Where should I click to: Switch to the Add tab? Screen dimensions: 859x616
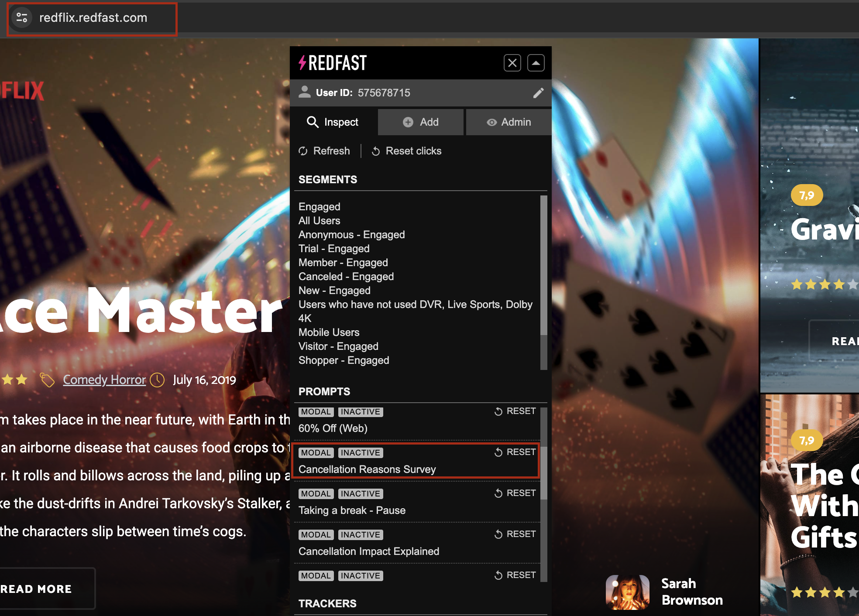(421, 122)
